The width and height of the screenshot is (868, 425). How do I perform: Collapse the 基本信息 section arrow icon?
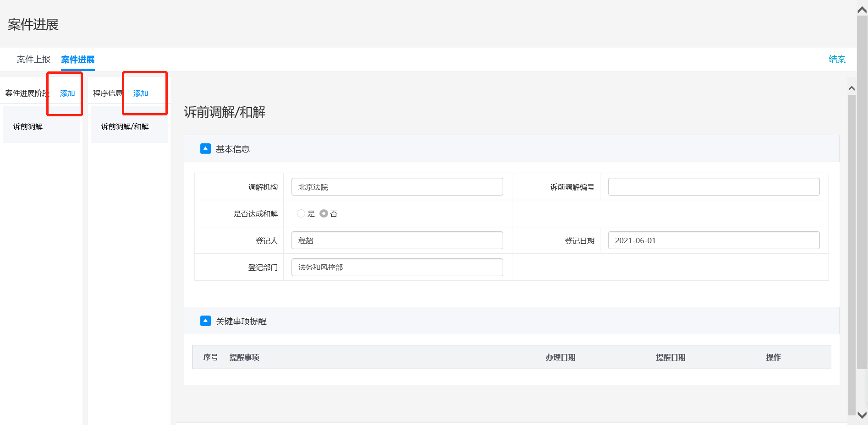click(205, 149)
